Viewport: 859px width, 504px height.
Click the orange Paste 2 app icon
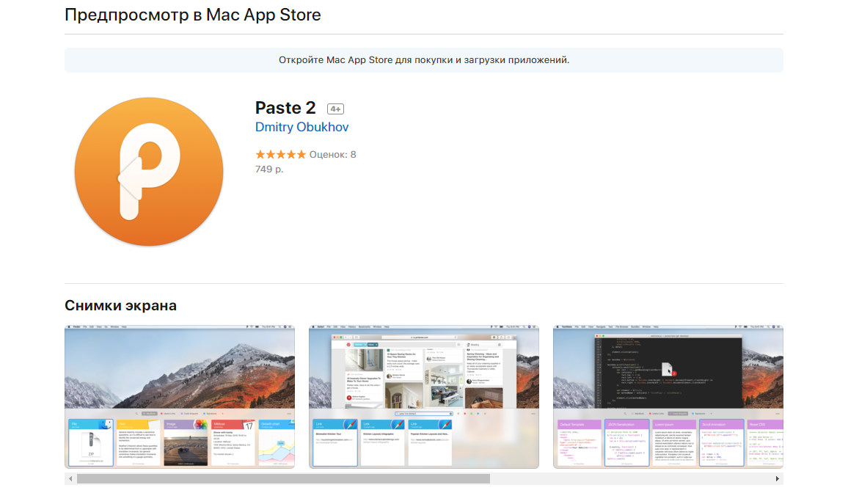tap(149, 172)
